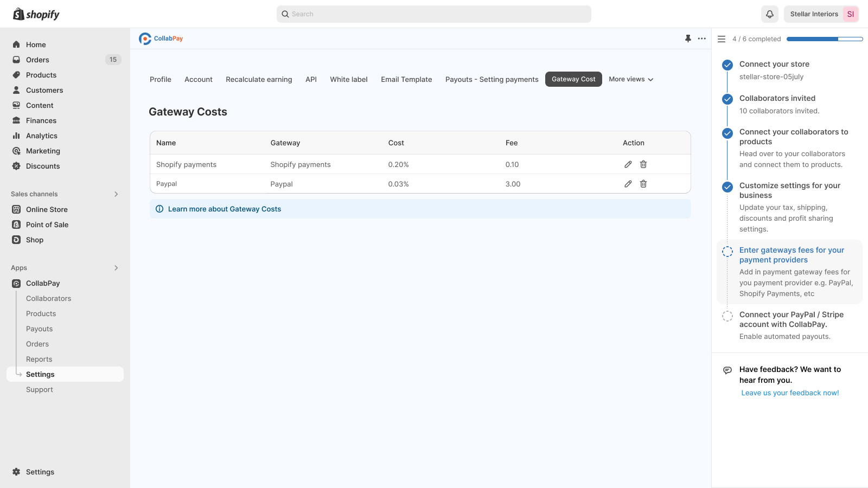Switch to the Email Template tab

coord(406,79)
